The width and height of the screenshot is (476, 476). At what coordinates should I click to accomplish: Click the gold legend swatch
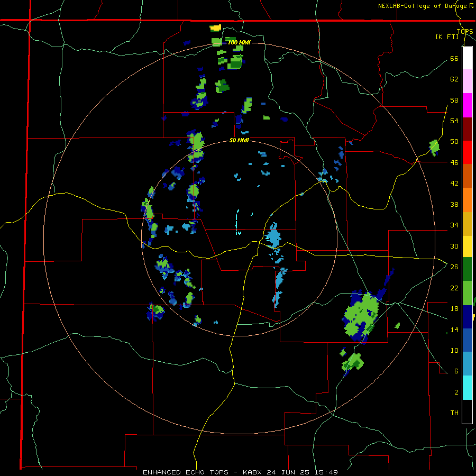coord(467,223)
